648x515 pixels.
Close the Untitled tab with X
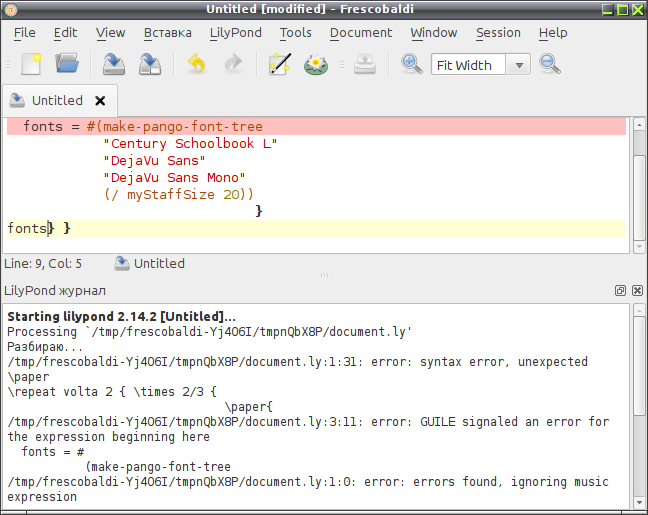[x=100, y=100]
